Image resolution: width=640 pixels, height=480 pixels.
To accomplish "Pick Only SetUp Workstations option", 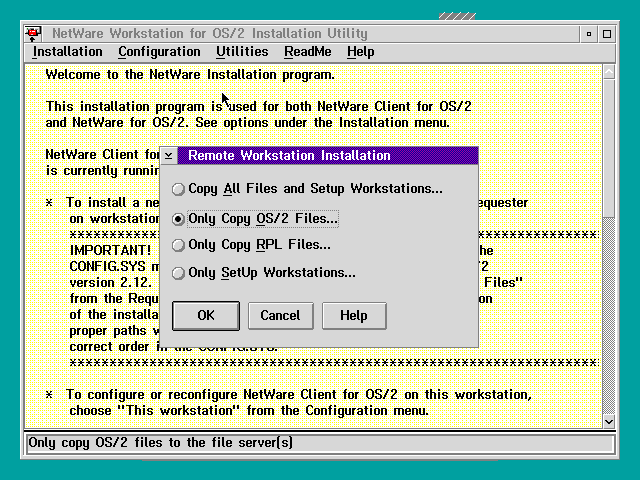I will (264, 273).
